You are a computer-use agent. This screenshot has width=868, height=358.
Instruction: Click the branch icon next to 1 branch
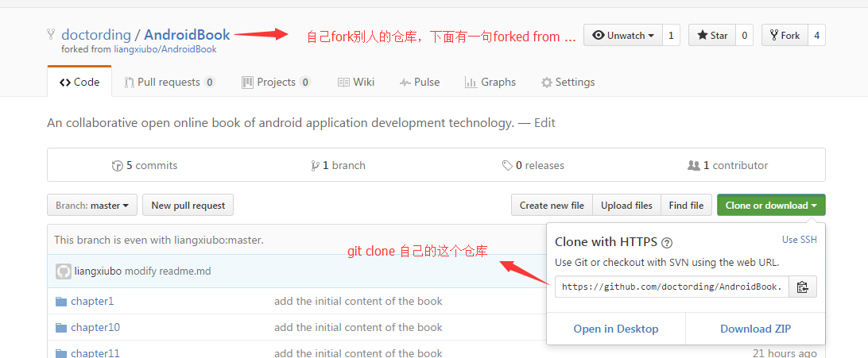coord(315,165)
